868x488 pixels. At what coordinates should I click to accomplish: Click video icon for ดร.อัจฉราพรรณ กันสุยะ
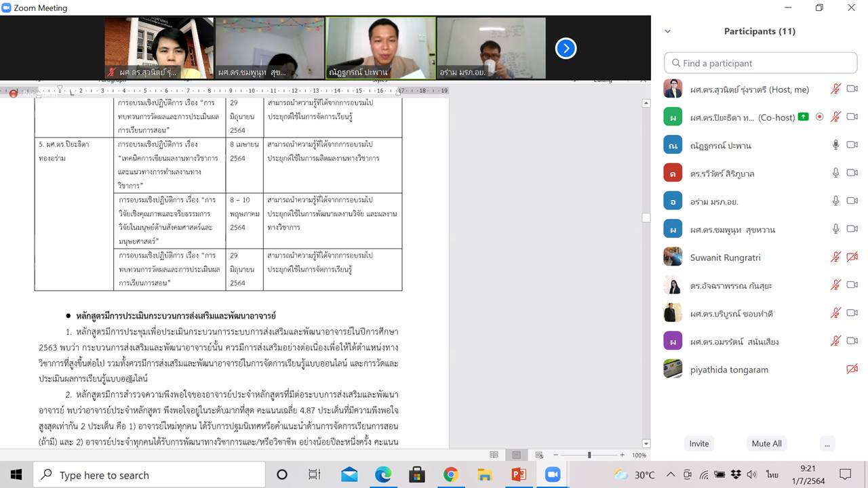point(852,285)
